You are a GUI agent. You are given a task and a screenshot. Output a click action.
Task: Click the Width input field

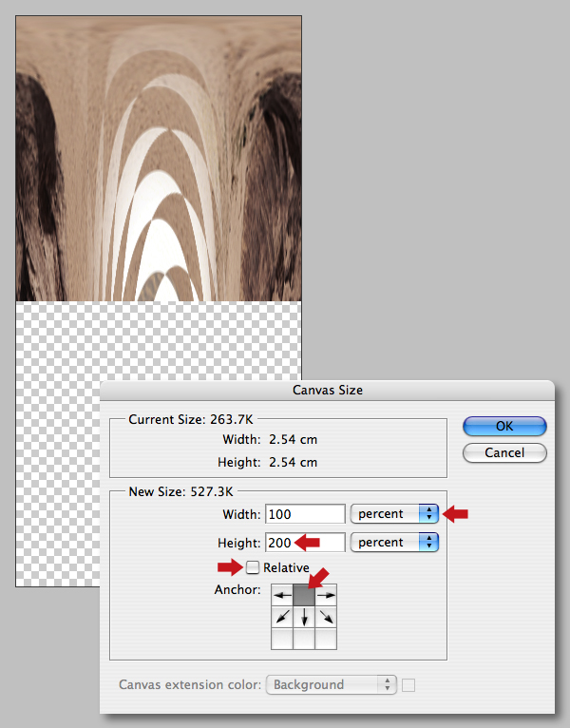(x=305, y=514)
